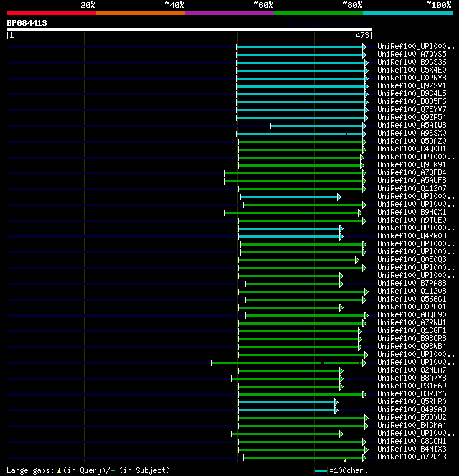Click the Large gaps legend text
The width and height of the screenshot is (459, 476).
point(88,470)
